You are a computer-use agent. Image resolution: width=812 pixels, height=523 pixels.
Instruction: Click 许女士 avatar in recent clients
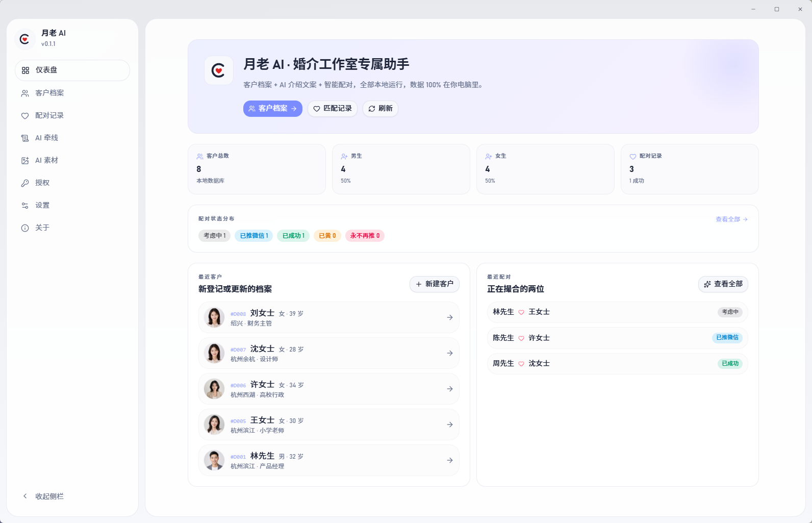pyautogui.click(x=214, y=389)
